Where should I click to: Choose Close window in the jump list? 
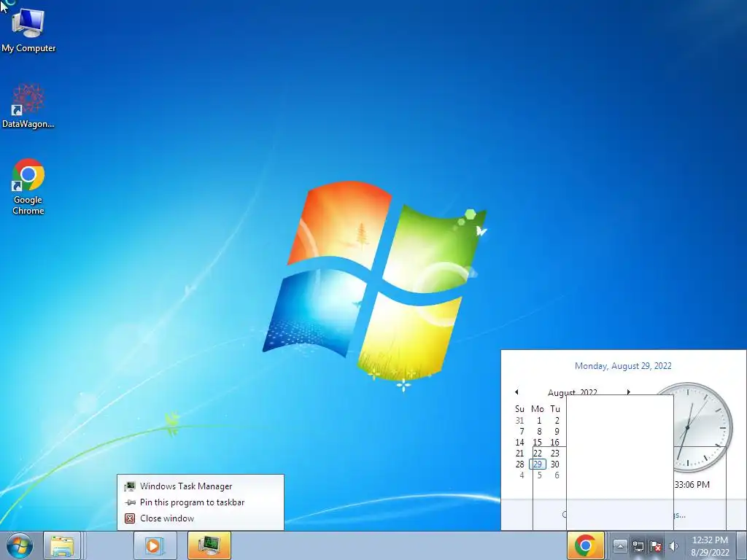pyautogui.click(x=200, y=518)
